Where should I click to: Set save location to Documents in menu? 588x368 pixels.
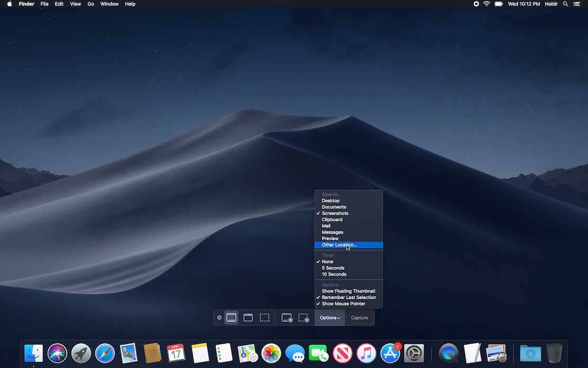click(349, 207)
